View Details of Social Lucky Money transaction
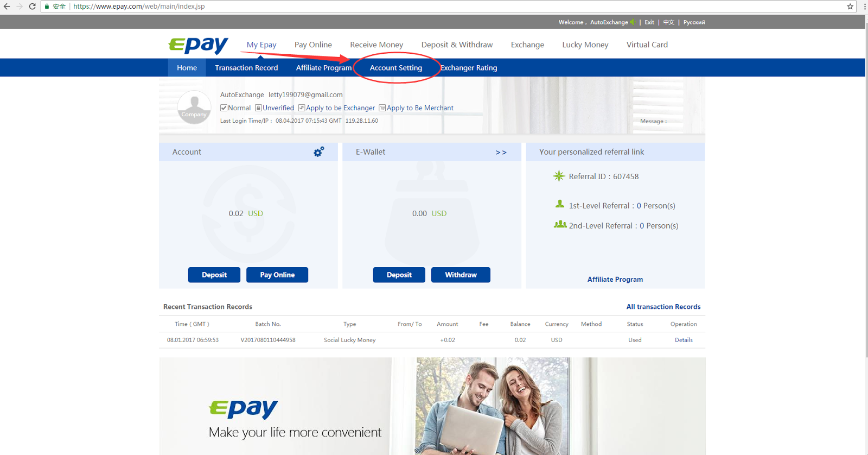The image size is (868, 455). [x=684, y=340]
